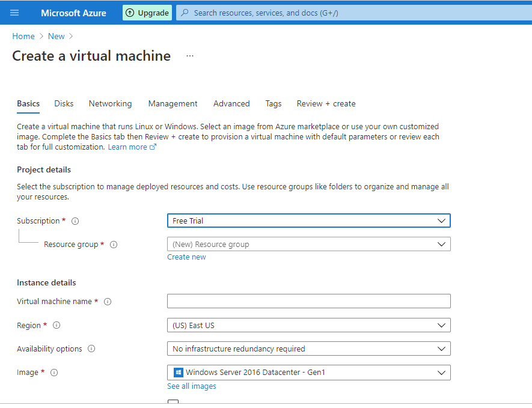This screenshot has width=532, height=408.
Task: Show Region info icon
Action: pos(57,325)
